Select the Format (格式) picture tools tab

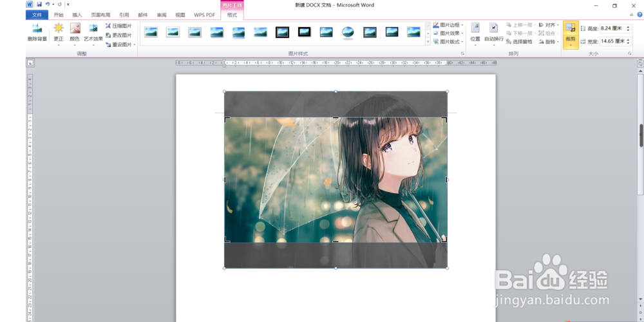[232, 15]
